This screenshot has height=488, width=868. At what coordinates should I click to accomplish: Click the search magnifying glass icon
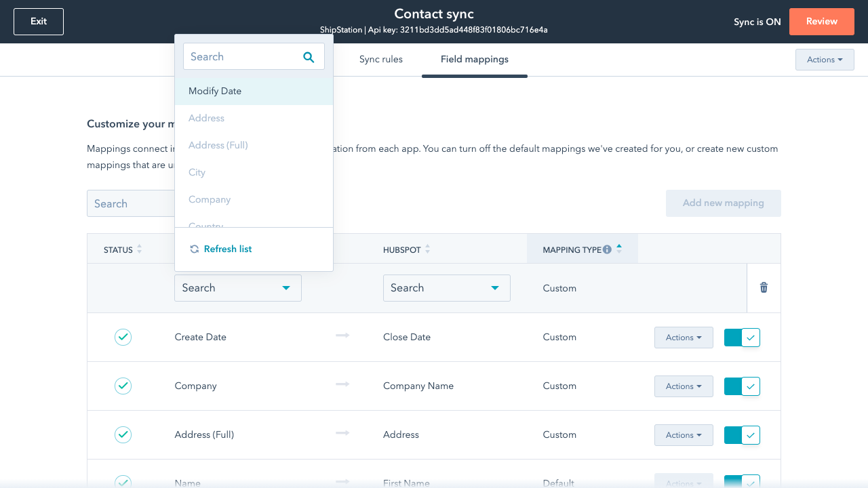click(309, 57)
